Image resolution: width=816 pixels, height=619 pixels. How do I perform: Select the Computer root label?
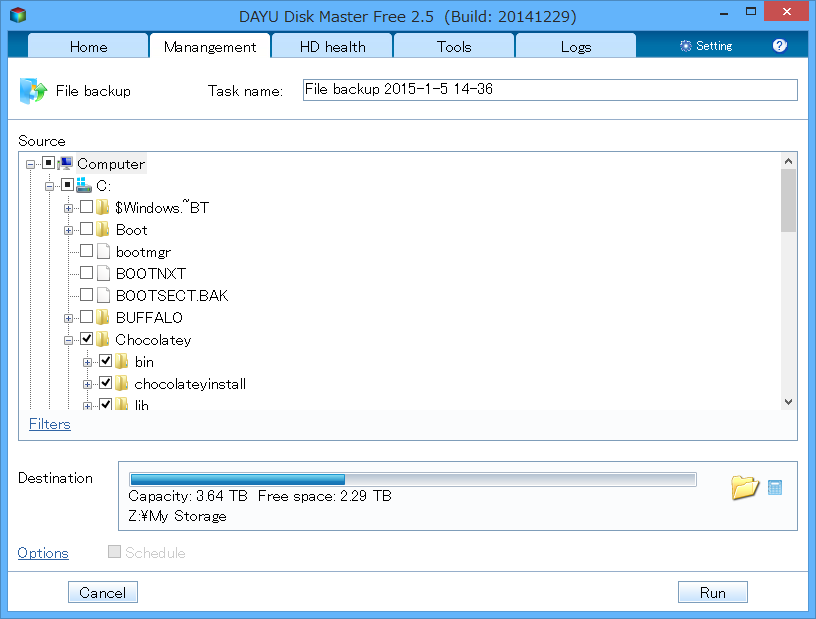[x=111, y=164]
